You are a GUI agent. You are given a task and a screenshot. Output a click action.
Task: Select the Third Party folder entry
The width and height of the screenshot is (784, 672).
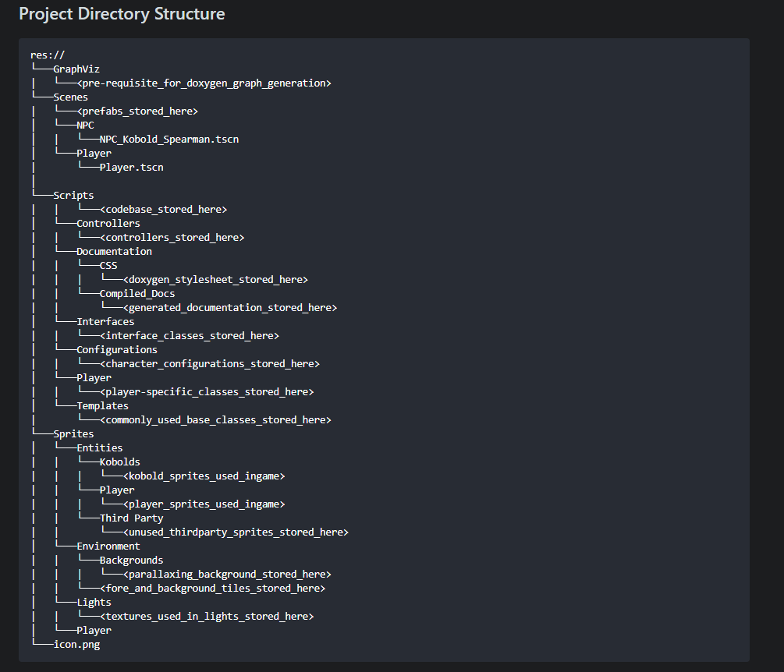(x=132, y=518)
